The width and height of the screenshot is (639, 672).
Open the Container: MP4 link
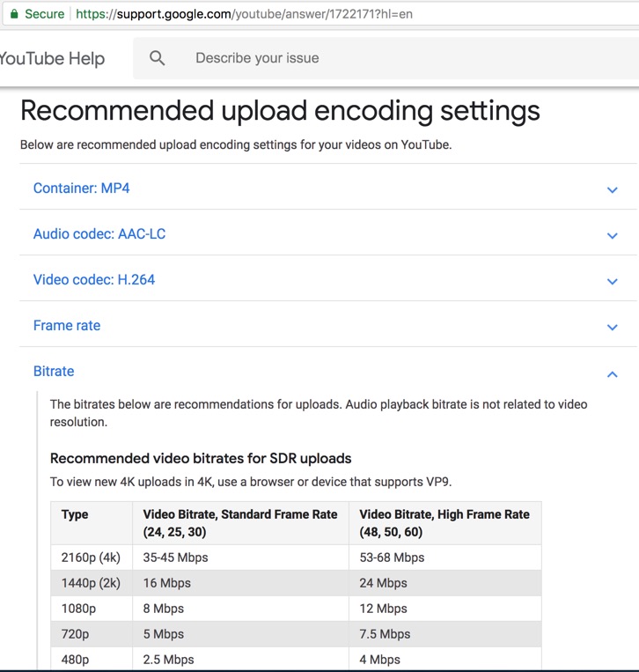point(81,188)
